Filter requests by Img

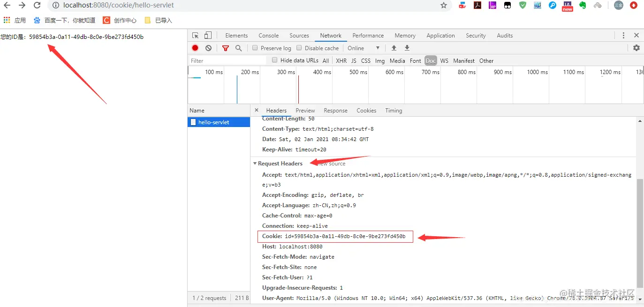click(x=380, y=60)
